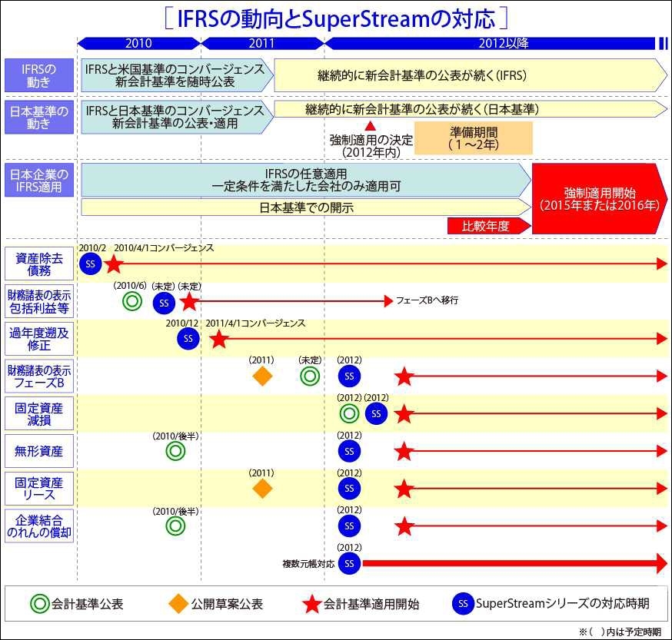The height and width of the screenshot is (640, 672).
Task: Click the orange 準備期間(1〜2年) box
Action: (x=474, y=138)
